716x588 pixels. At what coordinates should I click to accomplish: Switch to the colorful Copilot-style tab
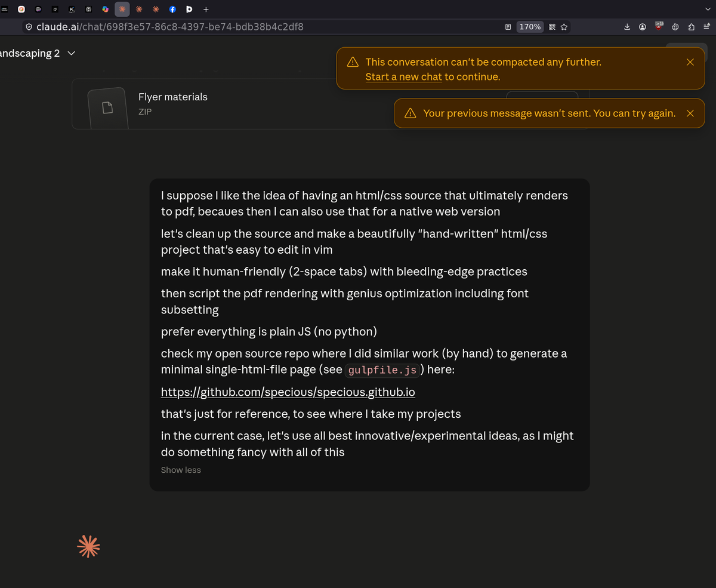click(x=106, y=10)
